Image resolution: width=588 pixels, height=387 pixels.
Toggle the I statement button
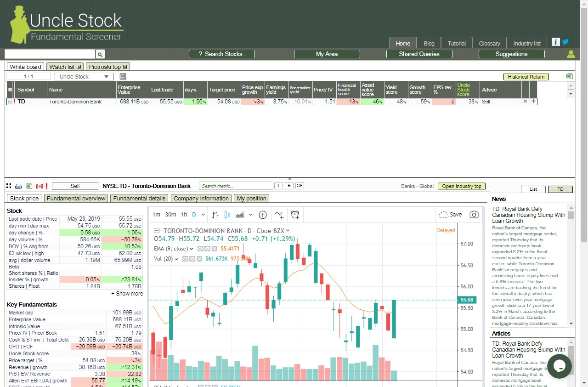point(278,186)
